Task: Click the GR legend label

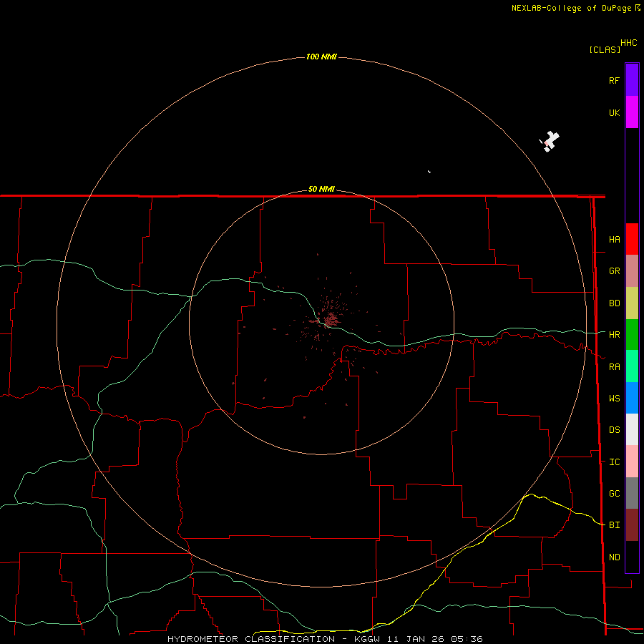Action: click(615, 271)
